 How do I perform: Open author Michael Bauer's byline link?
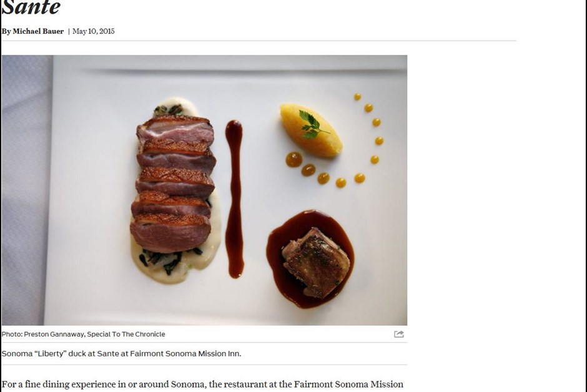[x=38, y=31]
